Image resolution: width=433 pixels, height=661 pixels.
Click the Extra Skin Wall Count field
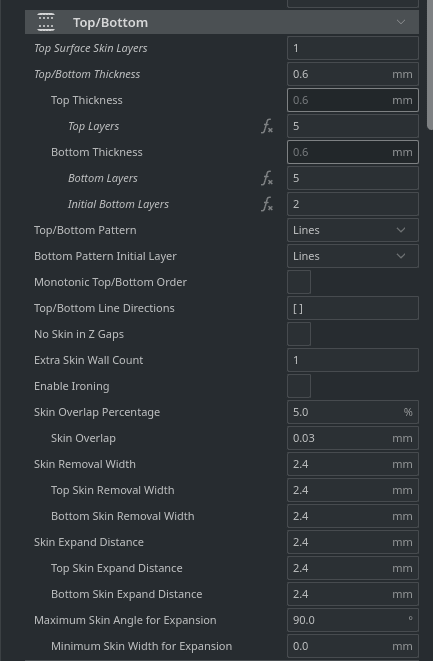pyautogui.click(x=353, y=360)
